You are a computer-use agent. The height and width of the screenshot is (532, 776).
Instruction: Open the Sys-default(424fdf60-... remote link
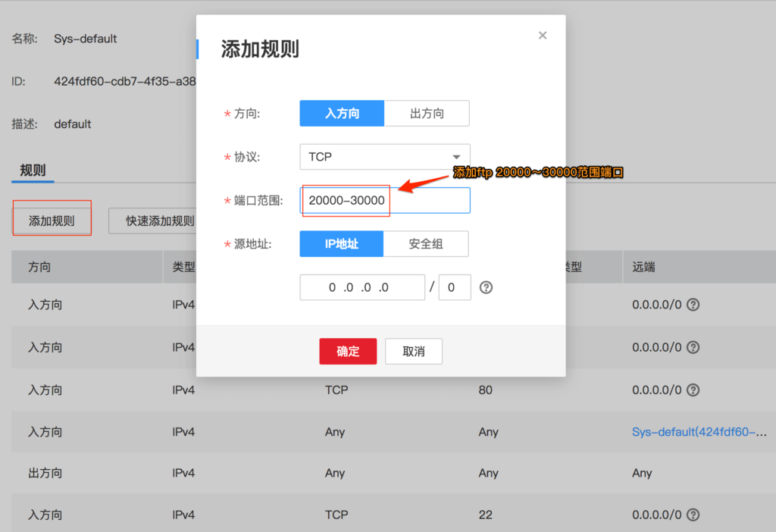tap(699, 432)
